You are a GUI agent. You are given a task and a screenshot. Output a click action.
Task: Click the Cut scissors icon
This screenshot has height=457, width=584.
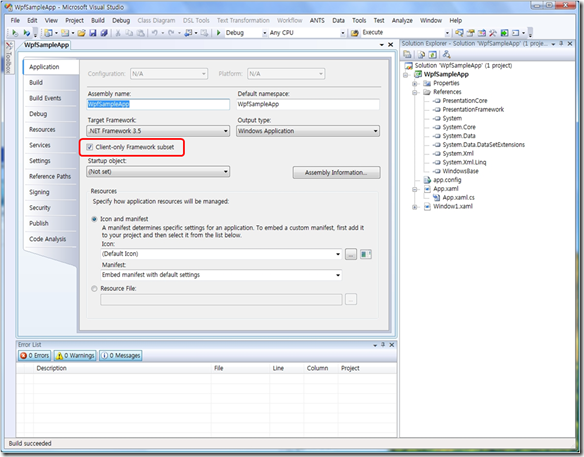click(118, 33)
